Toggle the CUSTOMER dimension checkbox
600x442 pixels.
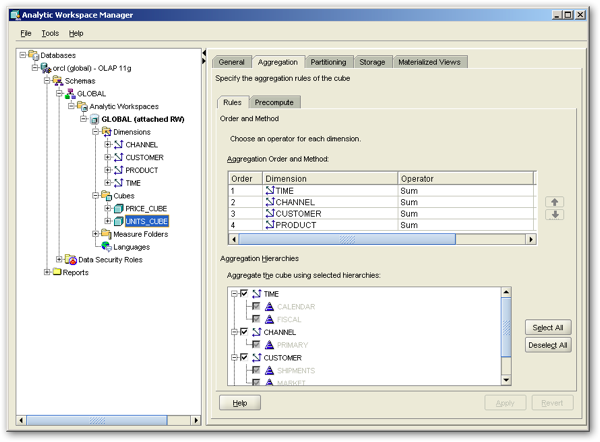click(244, 357)
